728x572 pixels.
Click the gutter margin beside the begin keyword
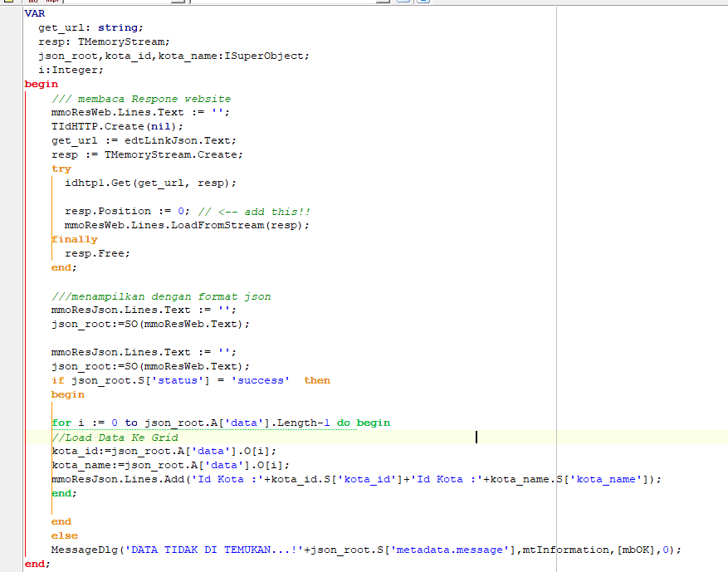tap(12, 84)
